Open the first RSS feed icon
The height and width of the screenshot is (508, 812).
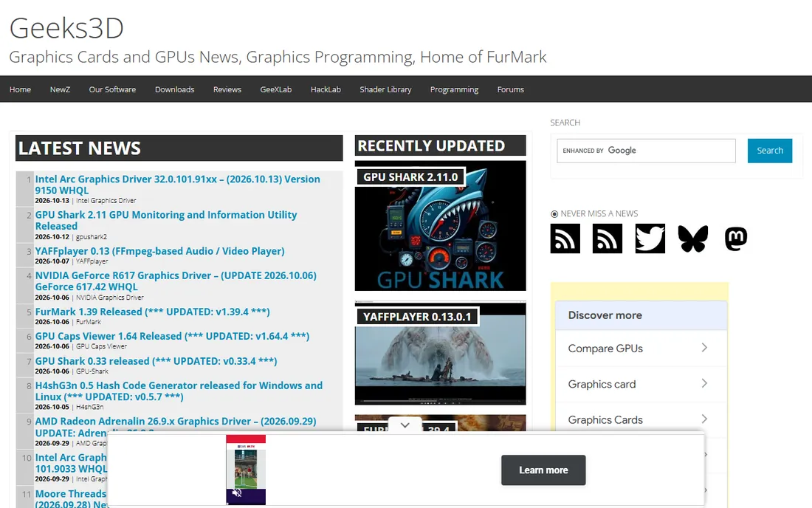tap(565, 238)
